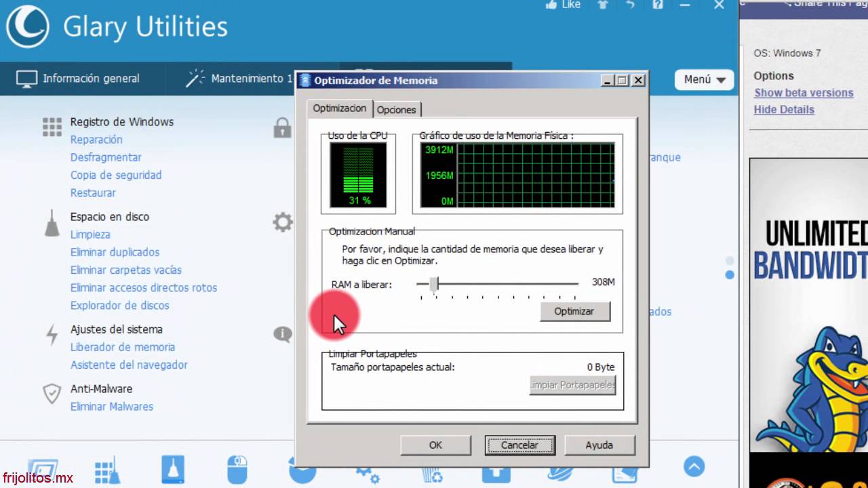Click the magic wand icon beside Mantenimiento

point(195,79)
